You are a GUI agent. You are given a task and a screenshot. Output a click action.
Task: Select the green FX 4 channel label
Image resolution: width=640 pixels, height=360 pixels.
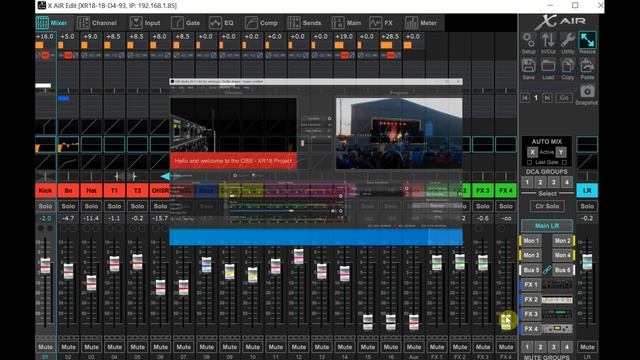pos(506,191)
